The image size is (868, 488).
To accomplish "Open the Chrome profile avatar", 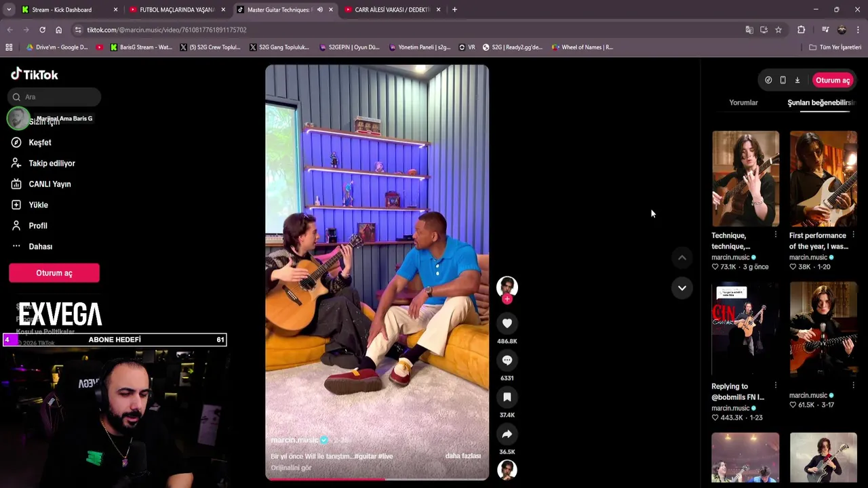I will tap(842, 30).
